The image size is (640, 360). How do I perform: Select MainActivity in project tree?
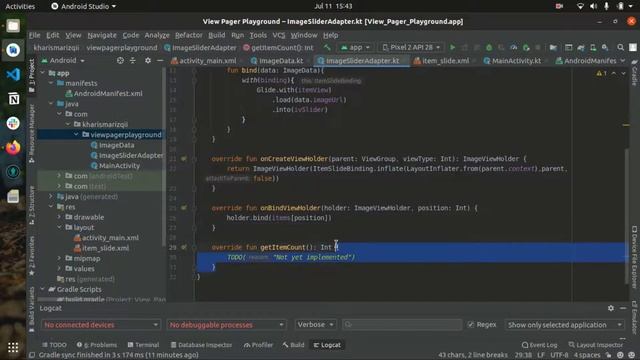pyautogui.click(x=115, y=166)
